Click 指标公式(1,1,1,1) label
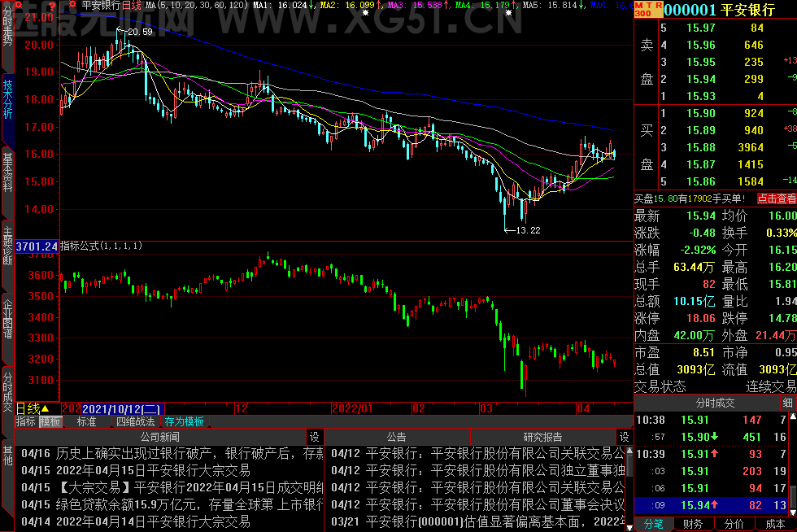 coord(101,246)
